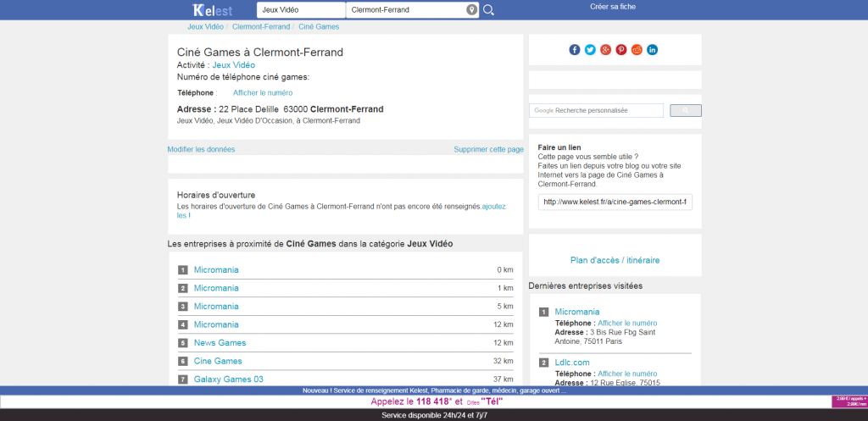
Task: Focus the Jeux Vidéo search field
Action: pyautogui.click(x=301, y=10)
